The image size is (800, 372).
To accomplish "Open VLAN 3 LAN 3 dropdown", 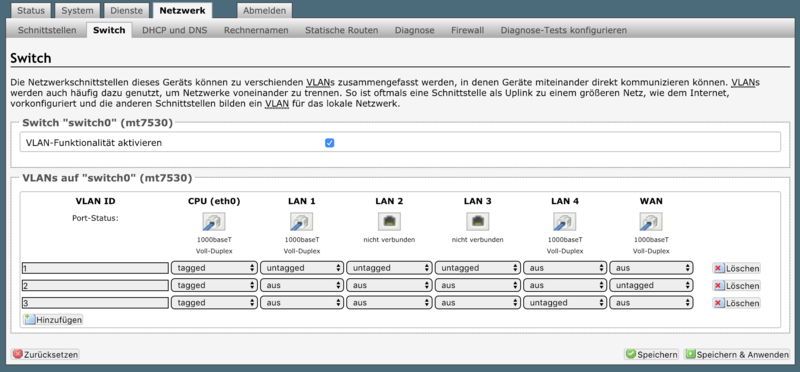I will coord(478,303).
